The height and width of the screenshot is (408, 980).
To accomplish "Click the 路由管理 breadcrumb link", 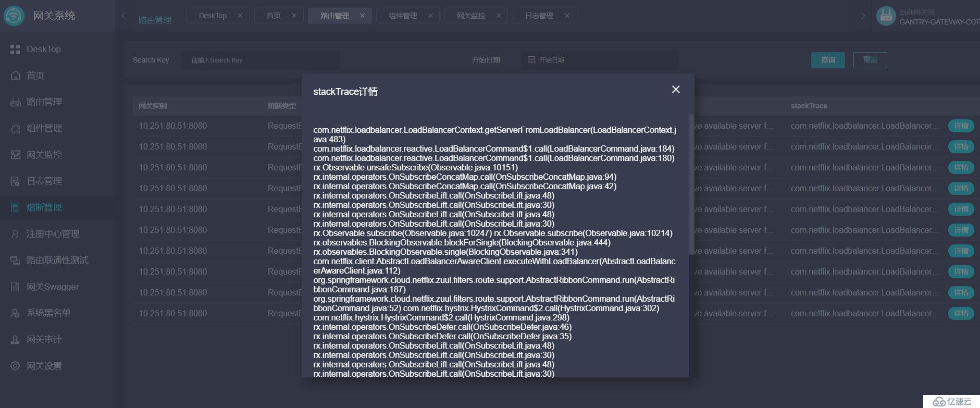I will pyautogui.click(x=155, y=20).
